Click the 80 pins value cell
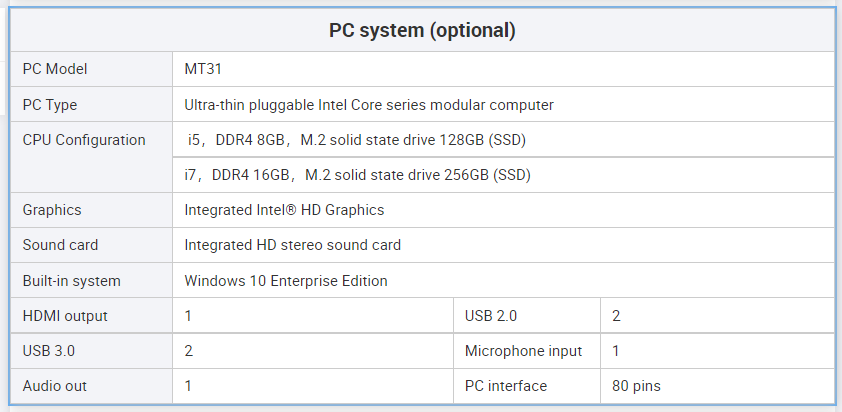Screen dimensions: 842x412 (636, 386)
